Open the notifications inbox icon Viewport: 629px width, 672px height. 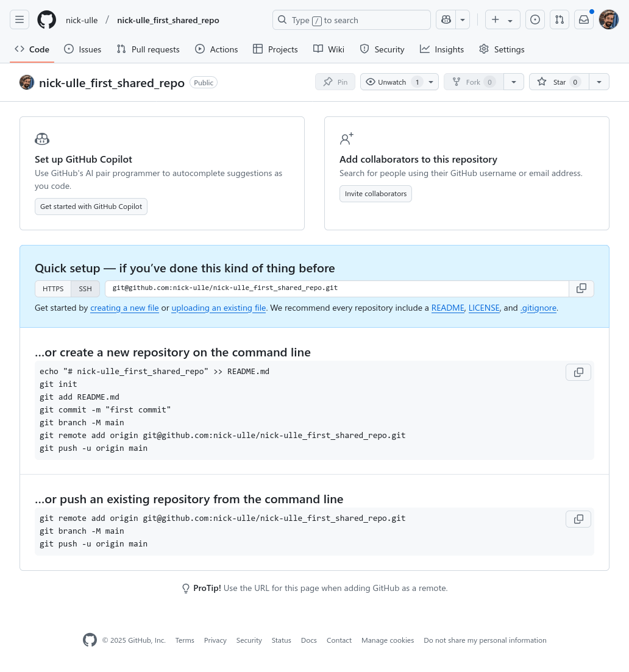[583, 19]
